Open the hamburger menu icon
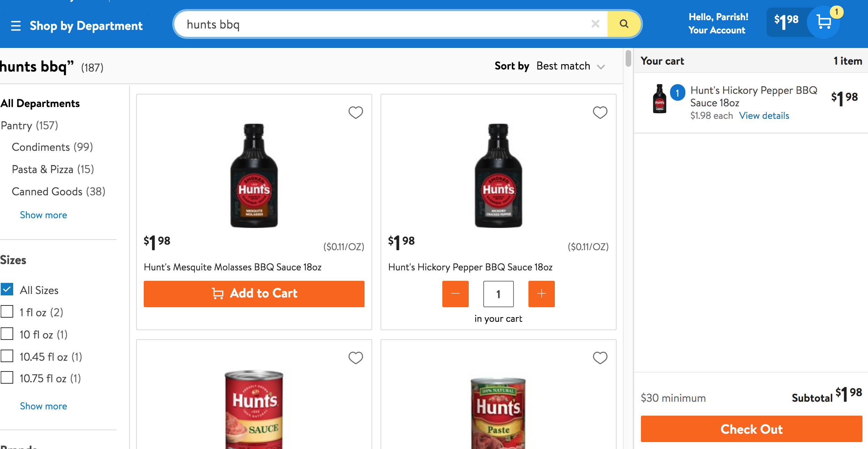Screen dimensions: 868x449 point(16,26)
